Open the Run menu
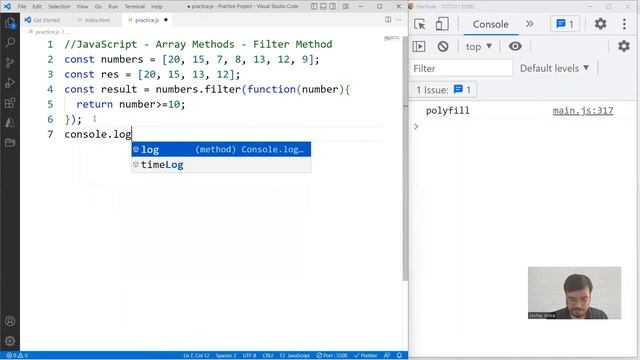This screenshot has width=640, height=360. point(113,7)
